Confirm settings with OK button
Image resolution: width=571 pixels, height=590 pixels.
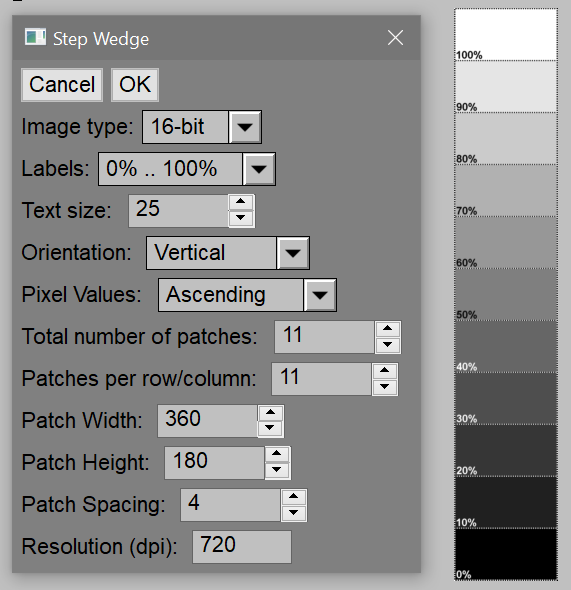pos(135,85)
